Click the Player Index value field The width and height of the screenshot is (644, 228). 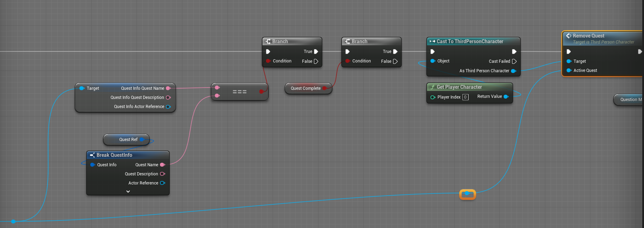click(465, 97)
